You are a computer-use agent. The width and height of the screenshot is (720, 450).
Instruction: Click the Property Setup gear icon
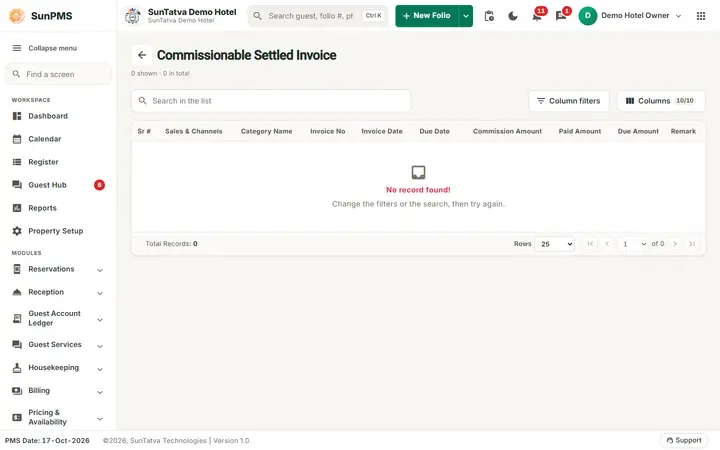click(x=17, y=231)
